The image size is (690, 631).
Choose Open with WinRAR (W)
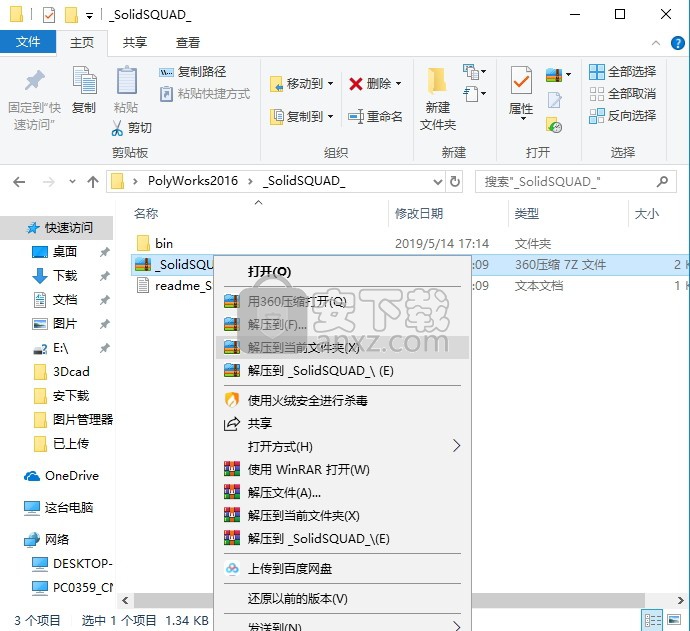click(x=342, y=470)
